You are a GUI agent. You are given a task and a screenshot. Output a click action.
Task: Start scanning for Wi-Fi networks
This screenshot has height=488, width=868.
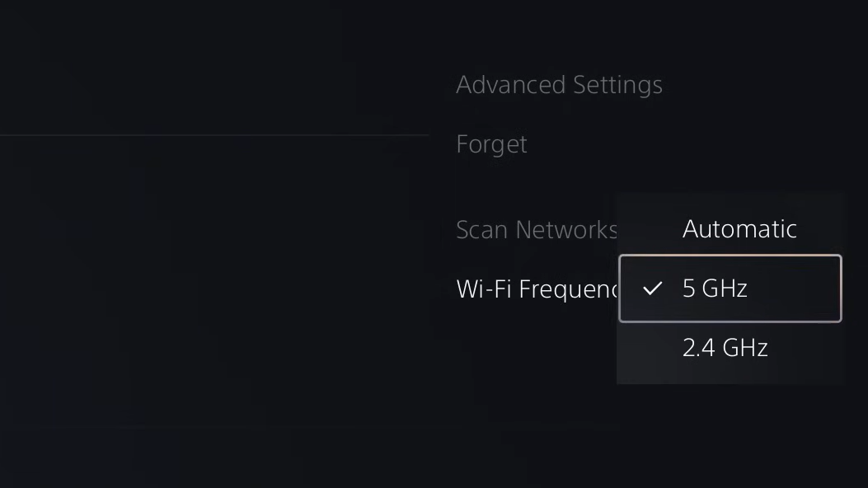[536, 229]
